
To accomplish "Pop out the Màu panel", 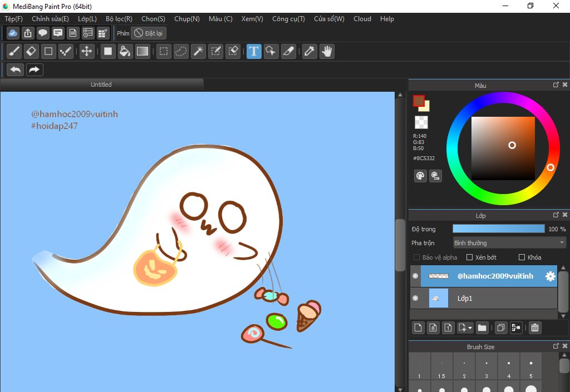I will click(x=556, y=85).
